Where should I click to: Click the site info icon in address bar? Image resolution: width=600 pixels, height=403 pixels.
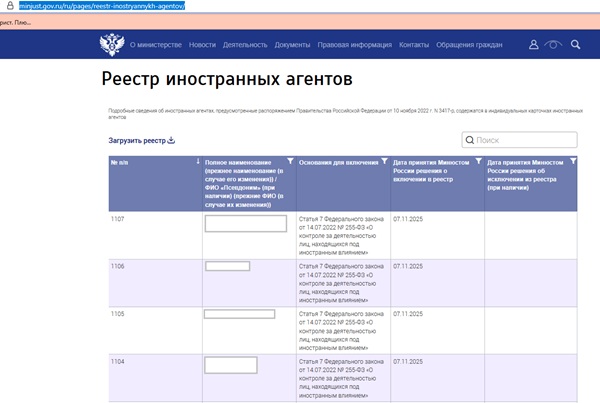click(x=7, y=6)
